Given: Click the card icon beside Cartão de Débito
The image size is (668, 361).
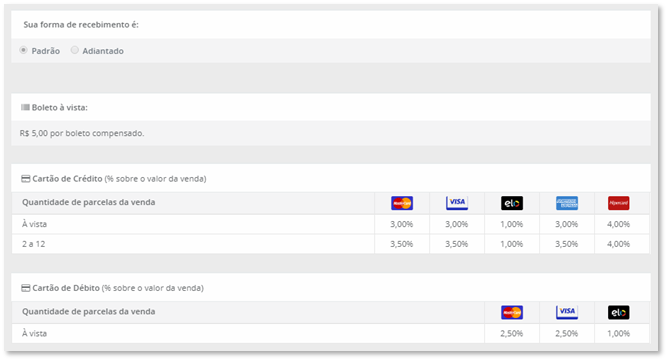Looking at the screenshot, I should 26,288.
